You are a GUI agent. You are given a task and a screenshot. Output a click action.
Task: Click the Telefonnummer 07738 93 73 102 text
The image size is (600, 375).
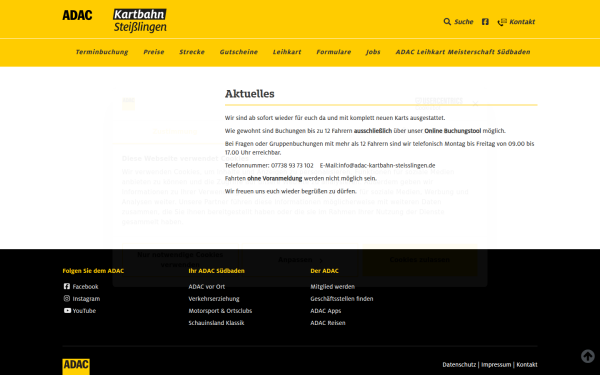pyautogui.click(x=269, y=166)
